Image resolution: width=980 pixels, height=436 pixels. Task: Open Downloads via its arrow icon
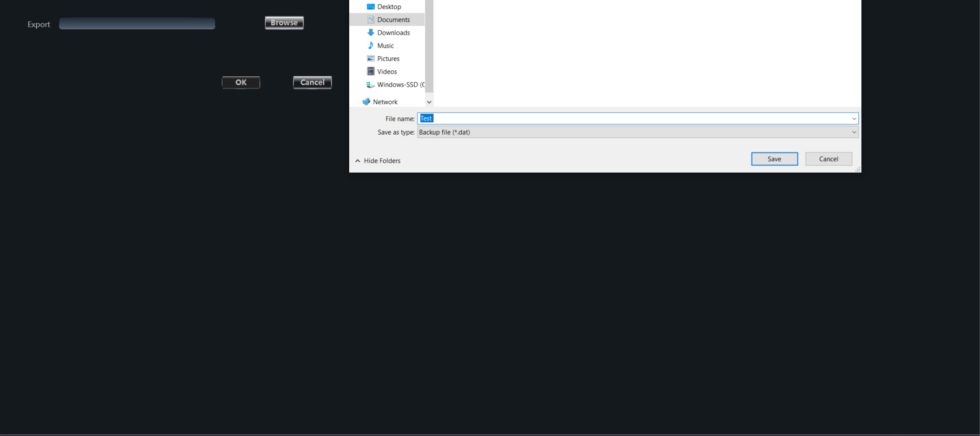tap(371, 32)
